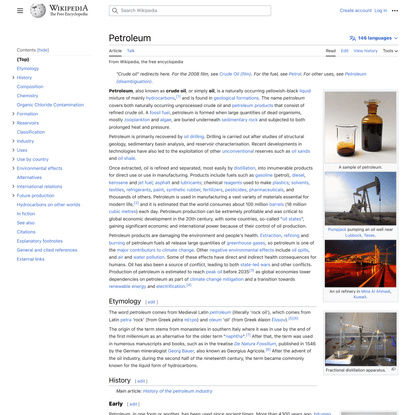
Task: Expand the Use by country section
Action: [x=13, y=159]
